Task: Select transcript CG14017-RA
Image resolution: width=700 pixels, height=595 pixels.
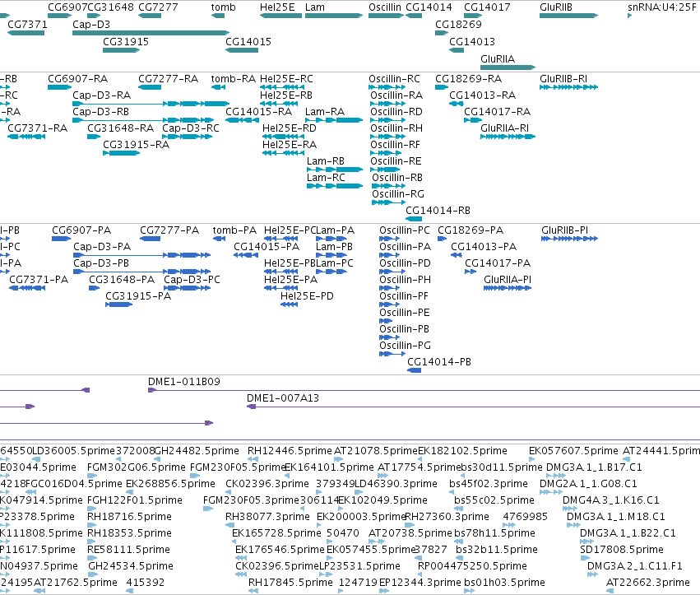Action: (x=473, y=120)
